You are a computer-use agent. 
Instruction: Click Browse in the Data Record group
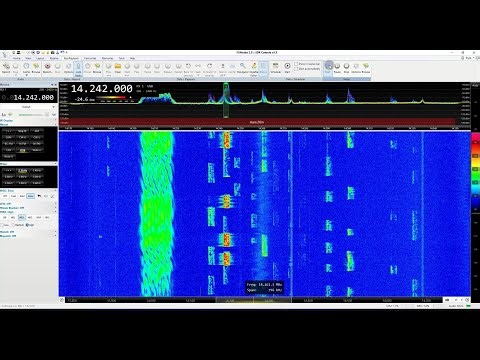(97, 68)
